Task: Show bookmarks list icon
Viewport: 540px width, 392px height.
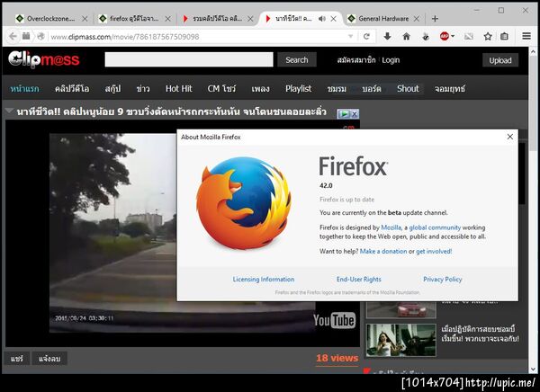Action: [504, 36]
